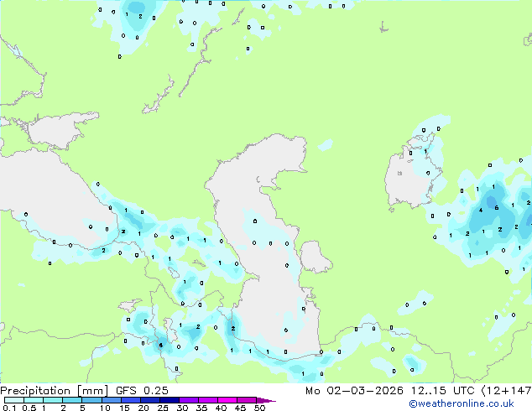The image size is (532, 411).
Task: Click the 'Precipitation [mm]' title text
Action: point(55,391)
